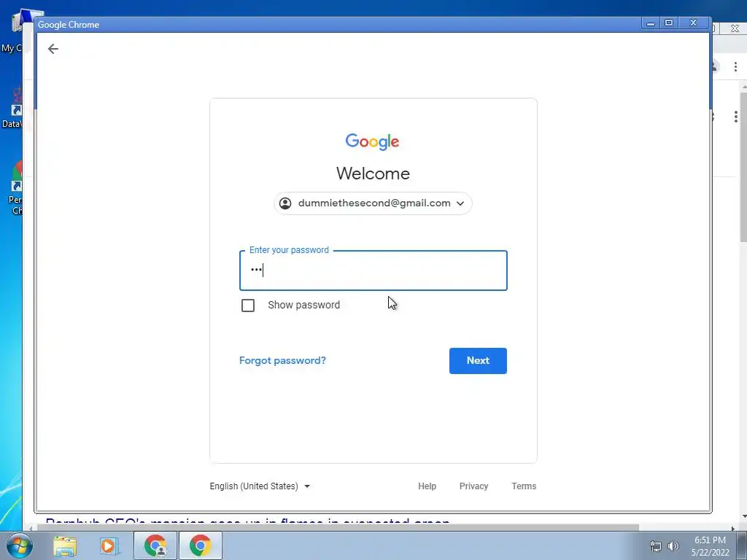Viewport: 747px width, 560px height.
Task: Switch to second Chrome taskbar icon
Action: coord(200,545)
